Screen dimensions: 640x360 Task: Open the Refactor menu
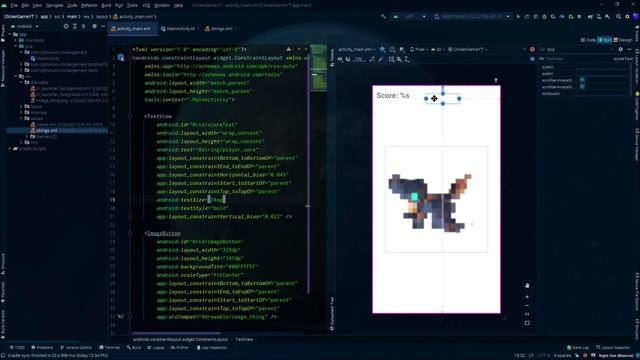point(89,5)
